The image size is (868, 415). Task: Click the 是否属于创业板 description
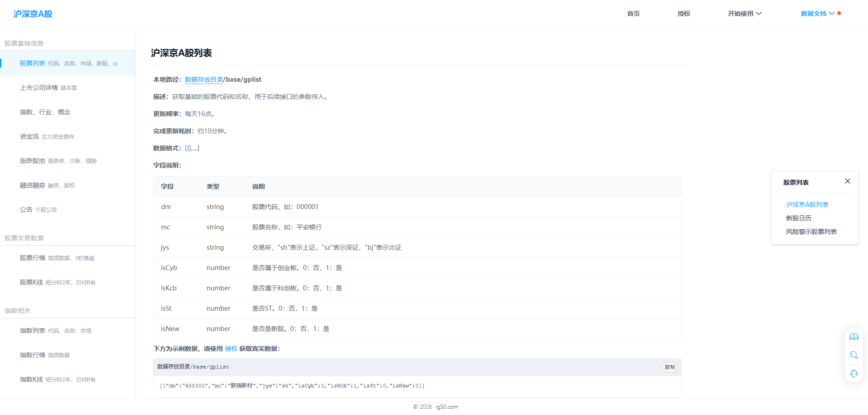[x=297, y=268]
